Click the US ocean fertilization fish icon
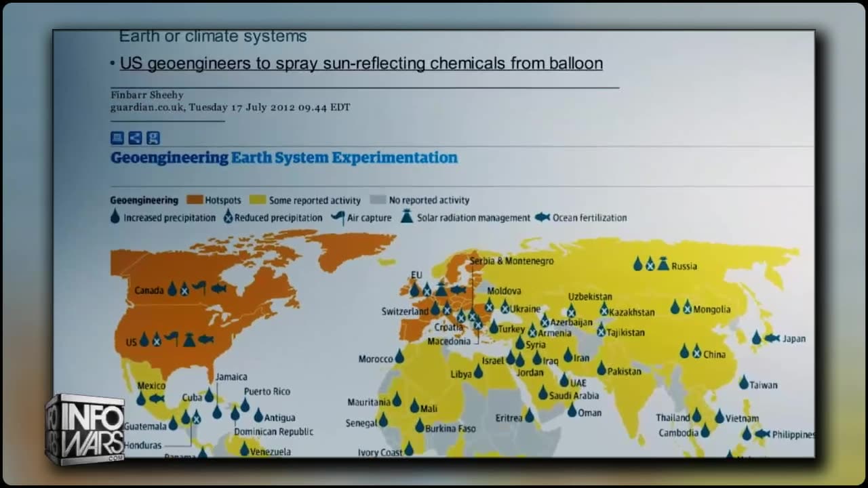 pyautogui.click(x=205, y=340)
